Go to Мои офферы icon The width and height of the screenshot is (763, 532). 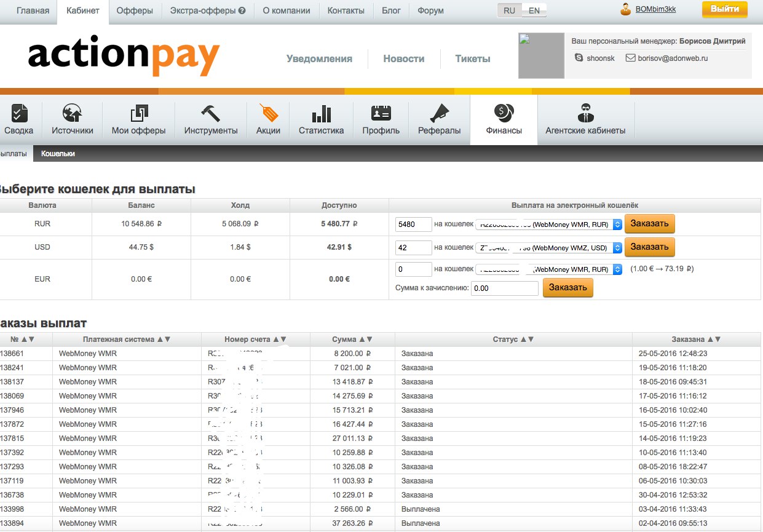pos(138,114)
